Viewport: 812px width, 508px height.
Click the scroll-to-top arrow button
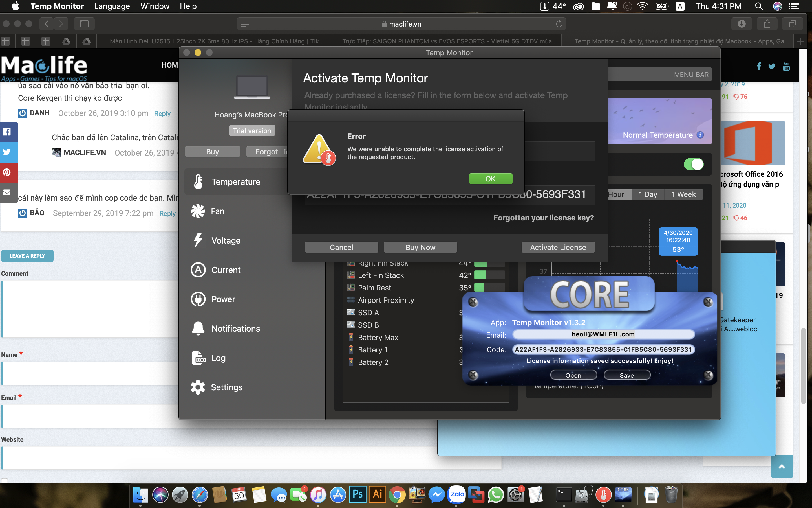782,466
